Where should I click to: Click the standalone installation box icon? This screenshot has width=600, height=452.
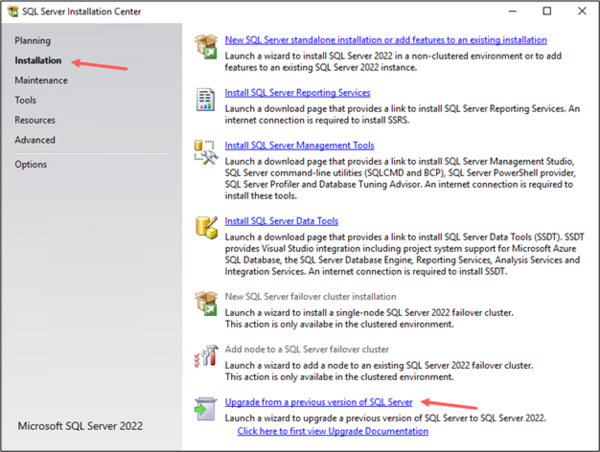pyautogui.click(x=206, y=46)
